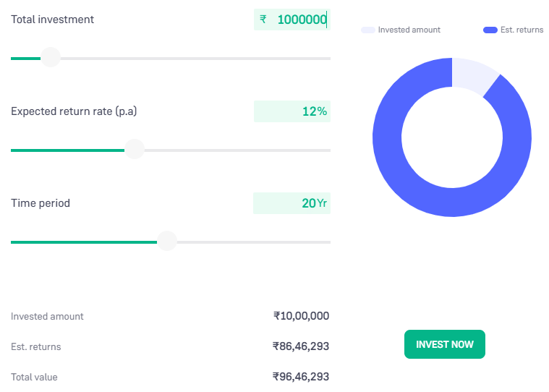Click the rupee symbol in Total investment box
The image size is (549, 392).
[x=263, y=20]
